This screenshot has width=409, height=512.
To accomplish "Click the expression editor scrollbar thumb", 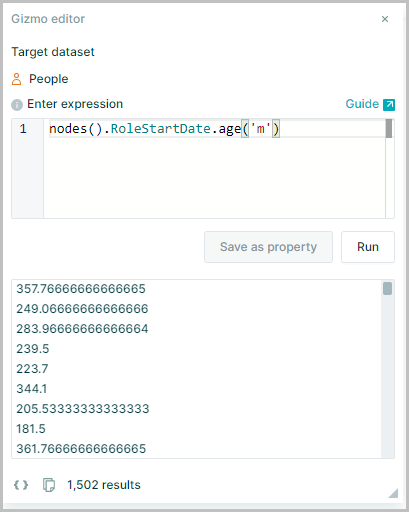I will (x=389, y=128).
